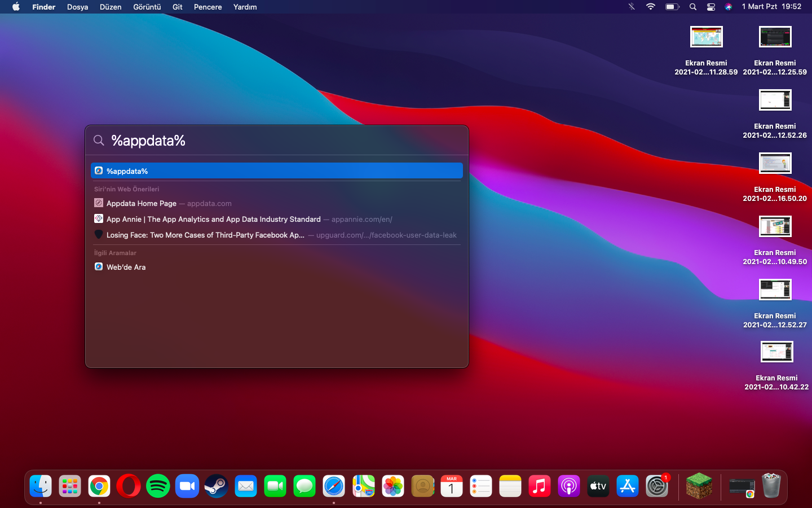Open Appdata Home Page suggestion
This screenshot has height=508, width=812.
tap(142, 203)
